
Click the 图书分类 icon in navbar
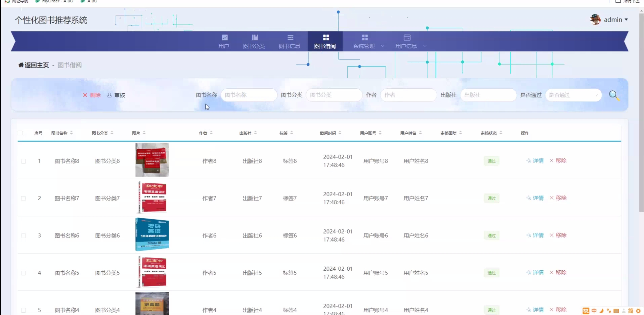click(254, 38)
